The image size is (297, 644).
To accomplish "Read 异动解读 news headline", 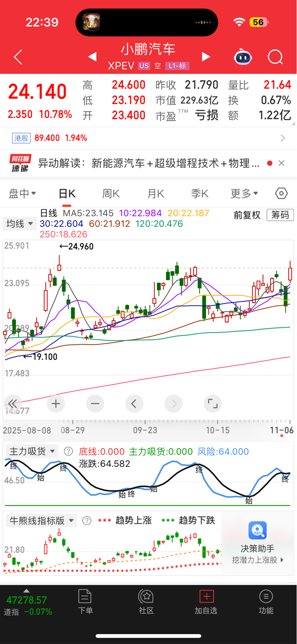I will 149,163.
